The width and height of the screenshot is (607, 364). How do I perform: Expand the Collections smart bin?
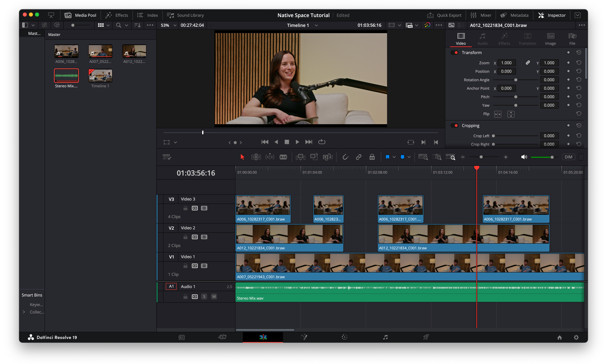[x=24, y=312]
